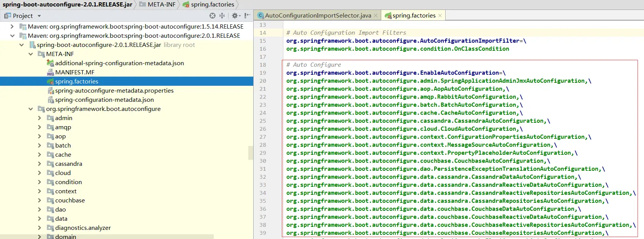The width and height of the screenshot is (644, 239).
Task: Collapse the org.springframework.boot.autoconfigure package
Action: (30, 109)
